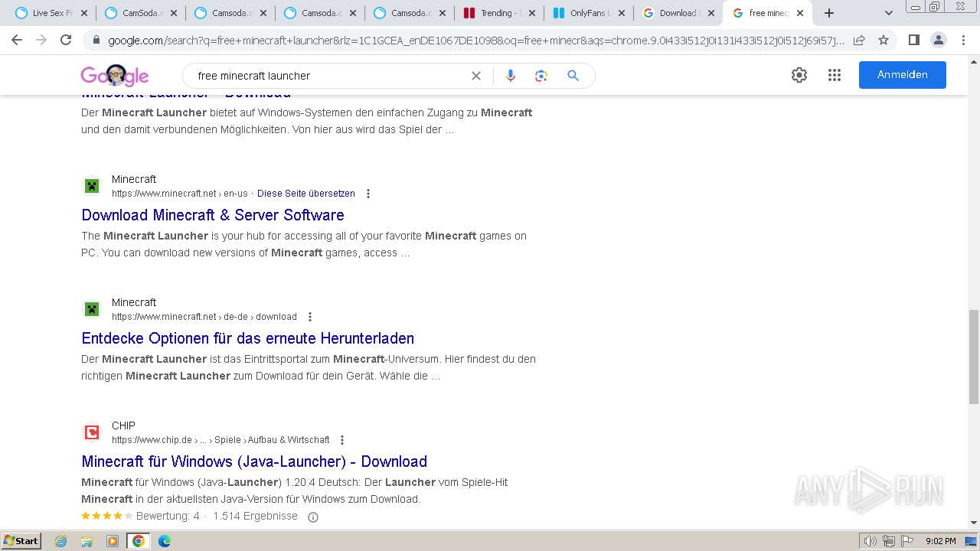Open the tab search dropdown arrow
980x551 pixels.
(x=889, y=13)
